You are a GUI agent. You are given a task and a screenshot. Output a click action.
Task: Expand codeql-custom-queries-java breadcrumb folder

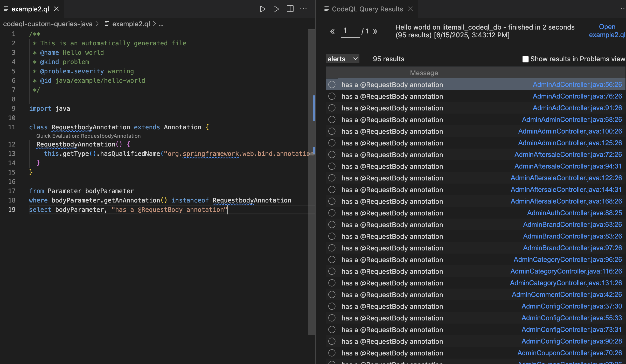(x=48, y=24)
